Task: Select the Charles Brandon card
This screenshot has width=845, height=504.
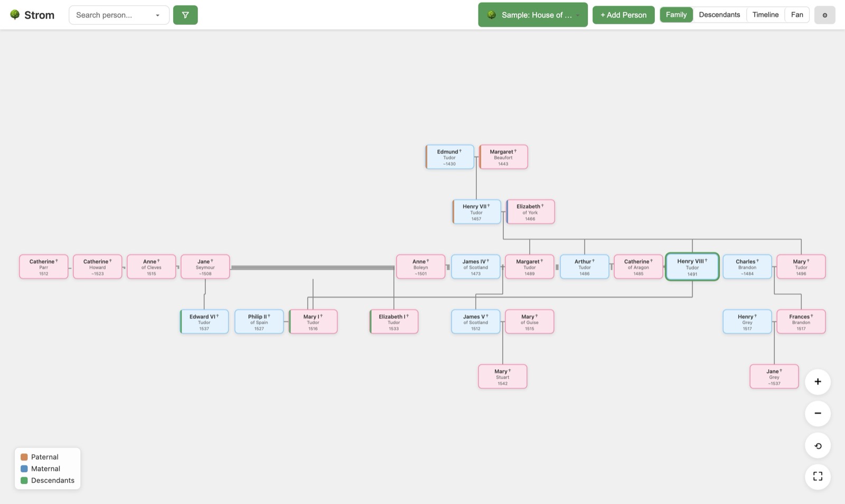Action: (747, 267)
